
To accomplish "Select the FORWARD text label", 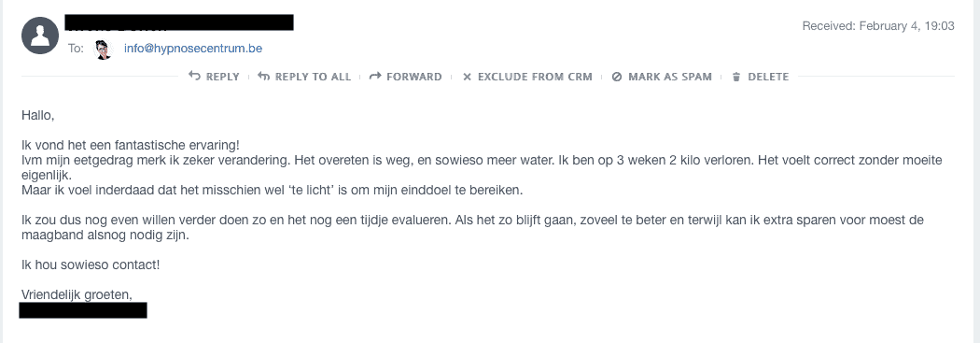I will 414,77.
